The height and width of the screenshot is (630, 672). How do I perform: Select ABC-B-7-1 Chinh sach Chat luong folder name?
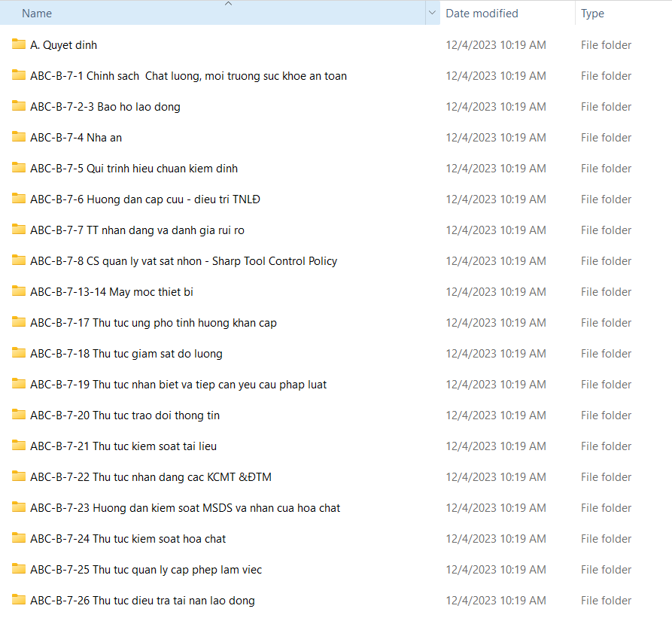click(x=188, y=76)
